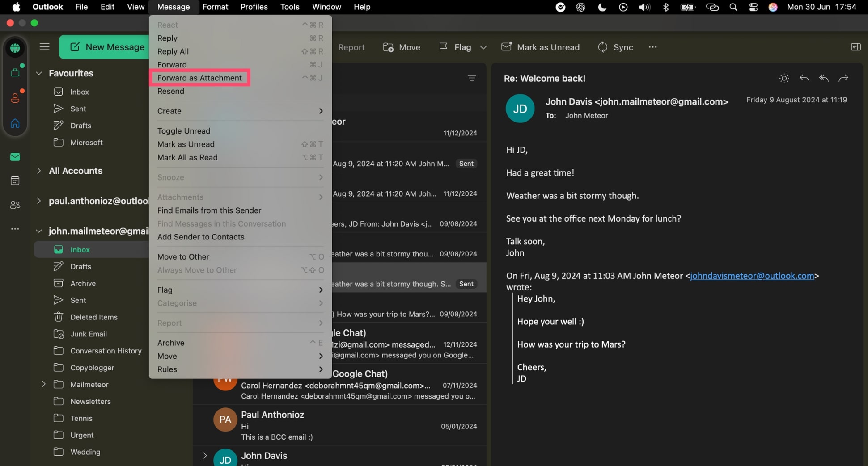Select Reply All in the Message menu
The image size is (868, 466).
tap(240, 51)
